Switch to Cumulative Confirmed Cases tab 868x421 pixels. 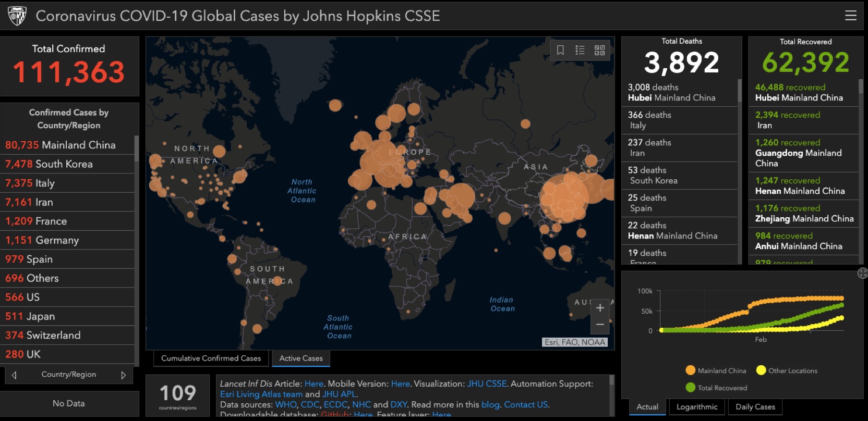tap(211, 358)
